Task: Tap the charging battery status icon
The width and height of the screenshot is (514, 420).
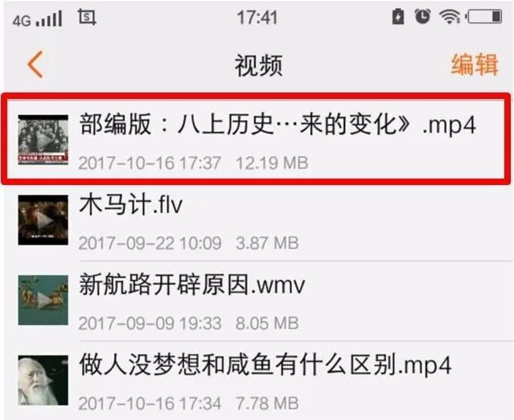Action: coord(398,16)
